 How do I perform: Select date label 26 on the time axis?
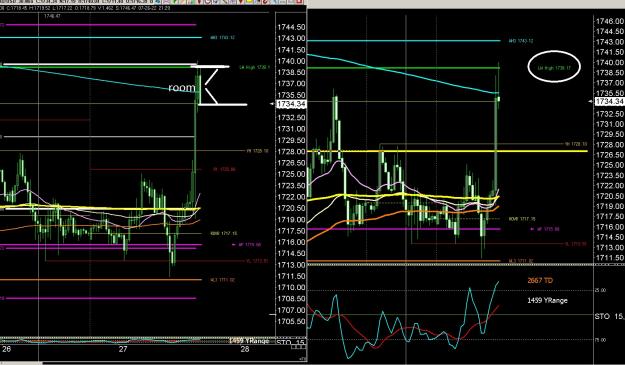pyautogui.click(x=6, y=349)
